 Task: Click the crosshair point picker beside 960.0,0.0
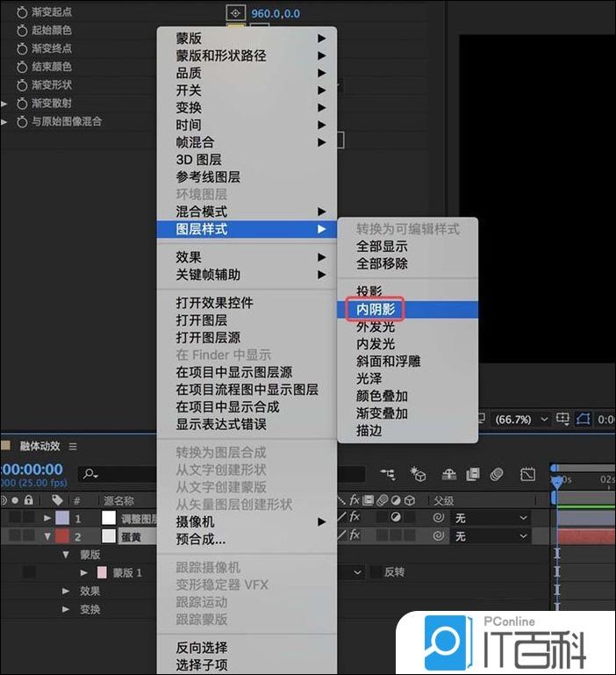coord(235,13)
